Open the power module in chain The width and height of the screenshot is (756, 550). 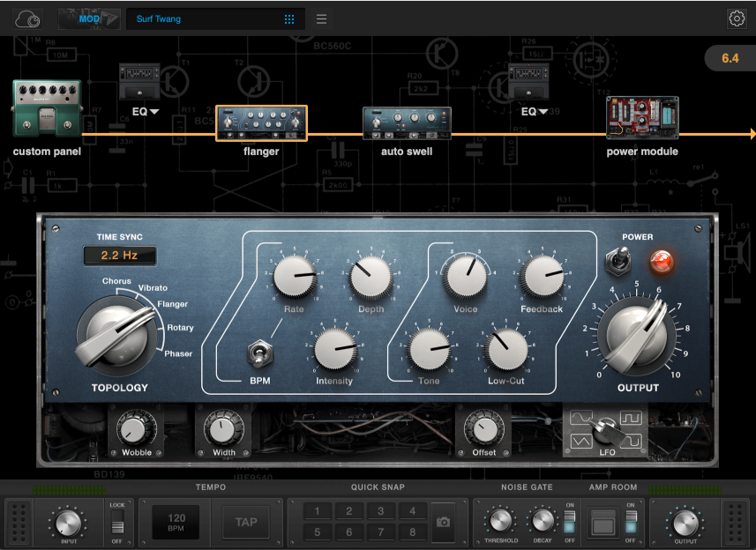pyautogui.click(x=642, y=119)
